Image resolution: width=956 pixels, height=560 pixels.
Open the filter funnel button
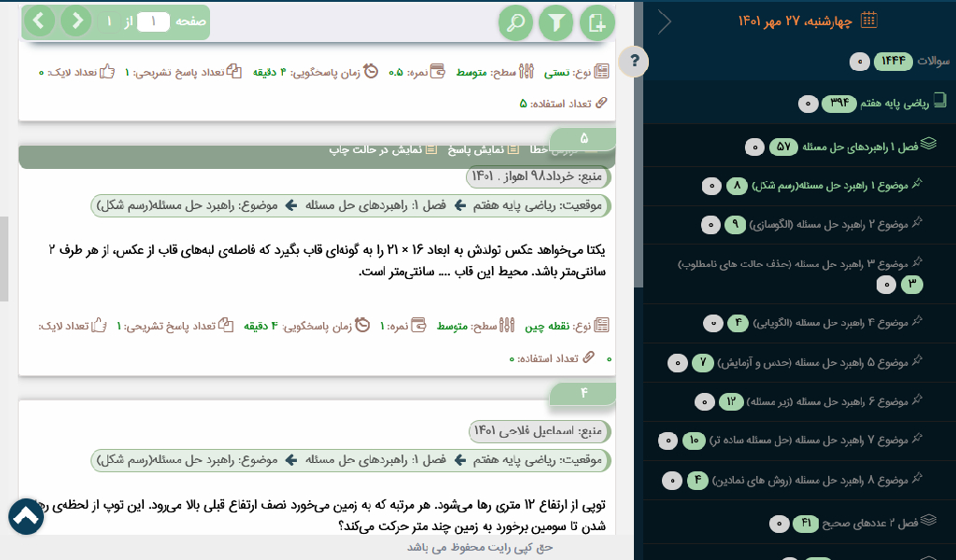coord(556,23)
